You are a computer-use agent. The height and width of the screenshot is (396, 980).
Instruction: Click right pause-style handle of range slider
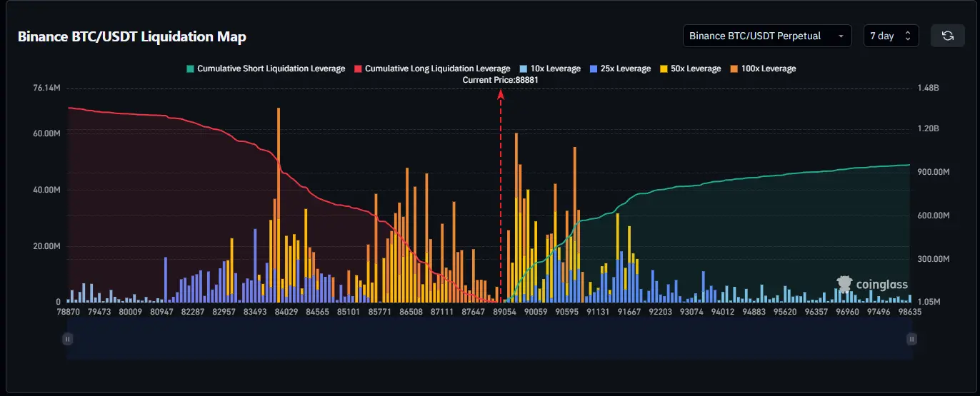tap(911, 340)
